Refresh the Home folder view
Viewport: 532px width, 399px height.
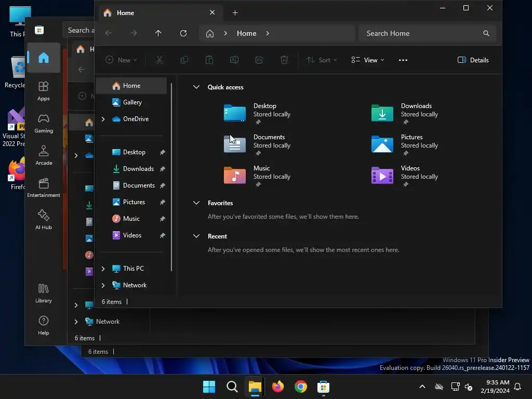coord(183,33)
